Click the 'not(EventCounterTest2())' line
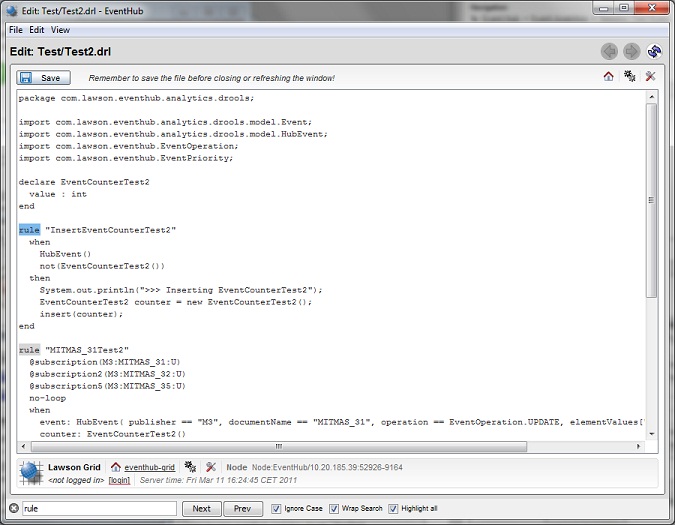 (x=102, y=266)
